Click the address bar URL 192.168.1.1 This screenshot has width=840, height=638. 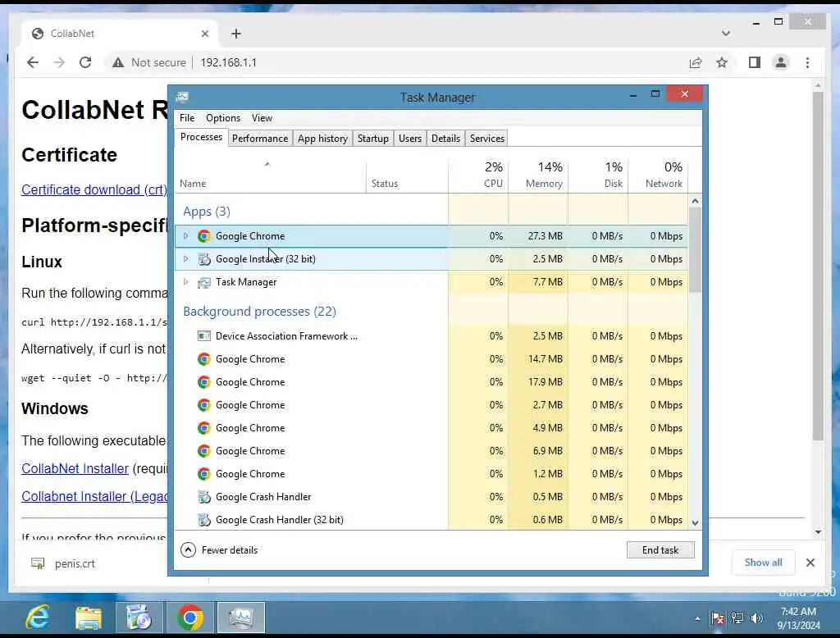229,62
